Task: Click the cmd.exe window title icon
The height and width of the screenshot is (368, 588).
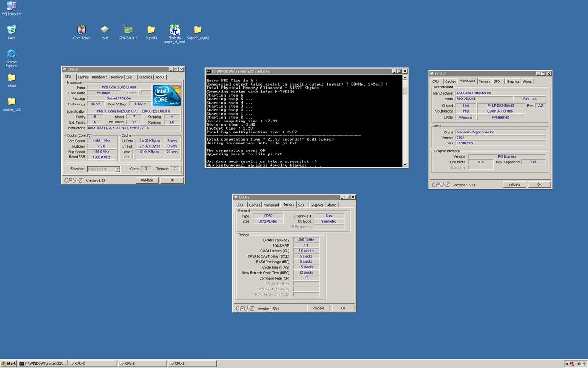Action: [209, 71]
